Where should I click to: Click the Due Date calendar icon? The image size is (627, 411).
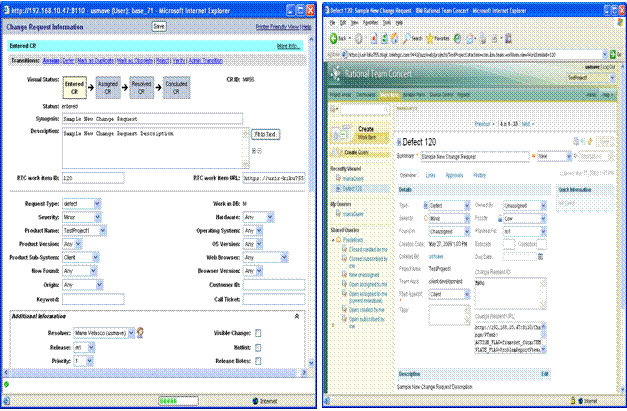pos(541,256)
